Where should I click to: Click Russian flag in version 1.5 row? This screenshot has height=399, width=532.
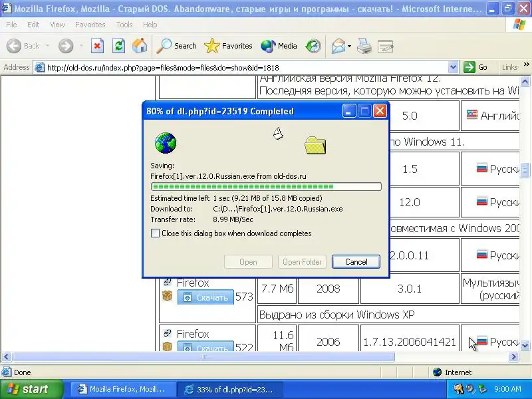[x=481, y=168]
